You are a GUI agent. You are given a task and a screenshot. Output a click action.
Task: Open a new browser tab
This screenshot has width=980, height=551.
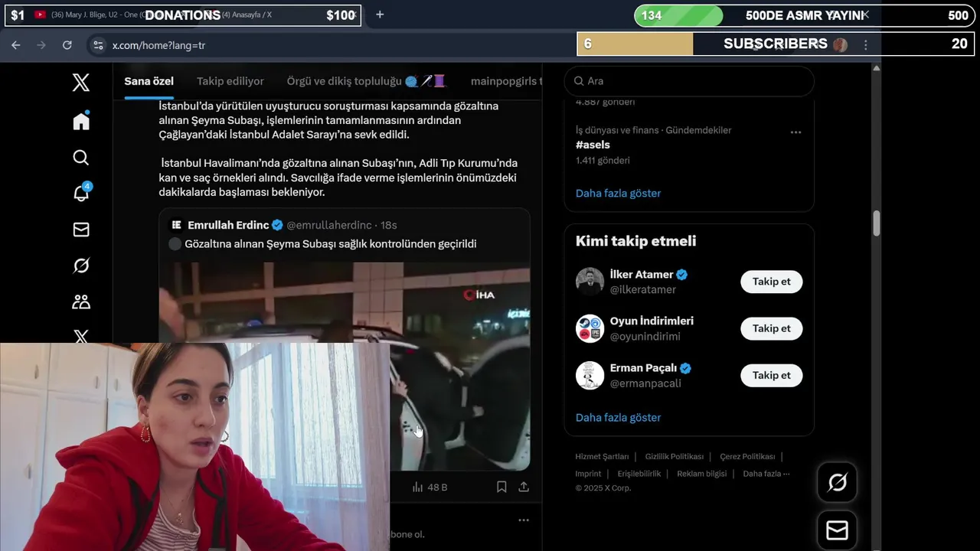tap(380, 15)
